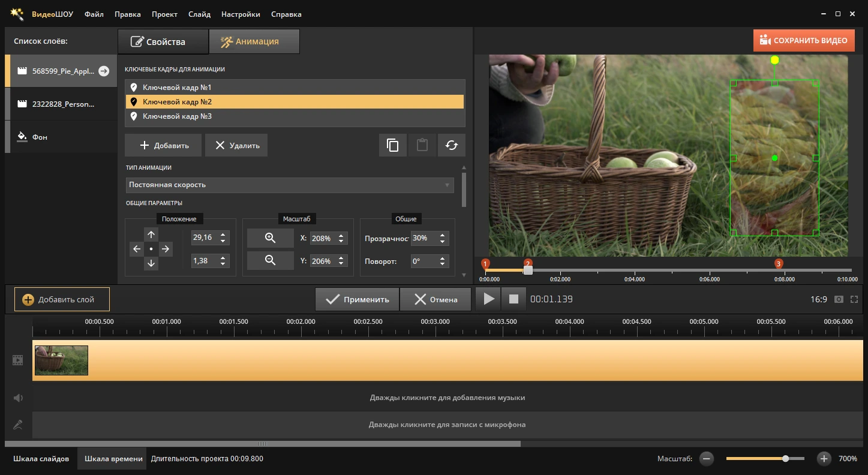Click the zoom-out magnifier under Масштаб

click(271, 260)
